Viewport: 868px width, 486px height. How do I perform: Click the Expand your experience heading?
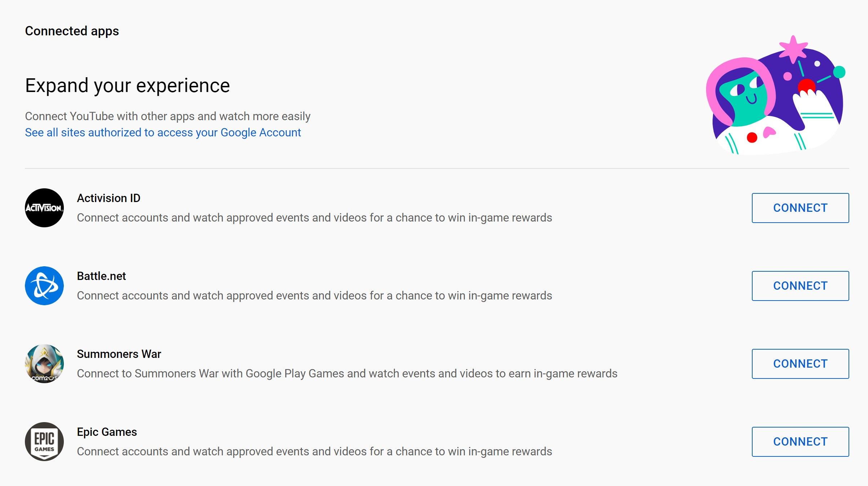pyautogui.click(x=127, y=86)
